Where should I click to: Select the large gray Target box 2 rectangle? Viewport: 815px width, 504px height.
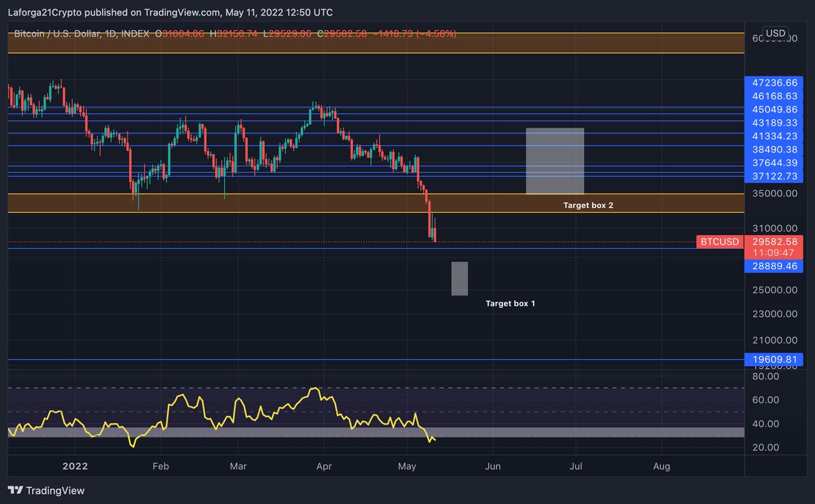(555, 162)
